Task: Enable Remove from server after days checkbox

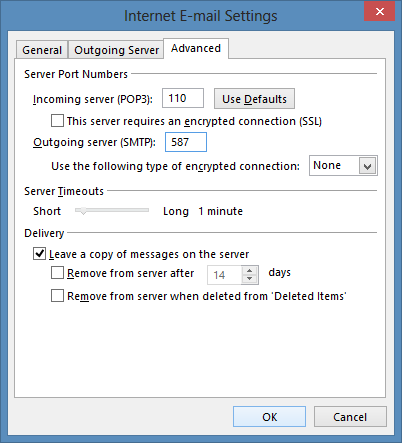Action: [57, 272]
